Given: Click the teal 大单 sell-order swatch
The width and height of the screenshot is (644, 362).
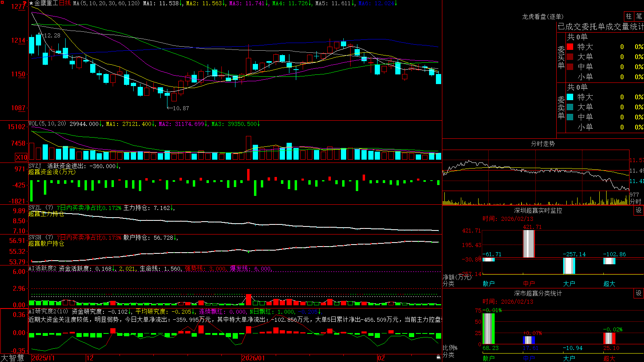Looking at the screenshot, I should tap(570, 107).
